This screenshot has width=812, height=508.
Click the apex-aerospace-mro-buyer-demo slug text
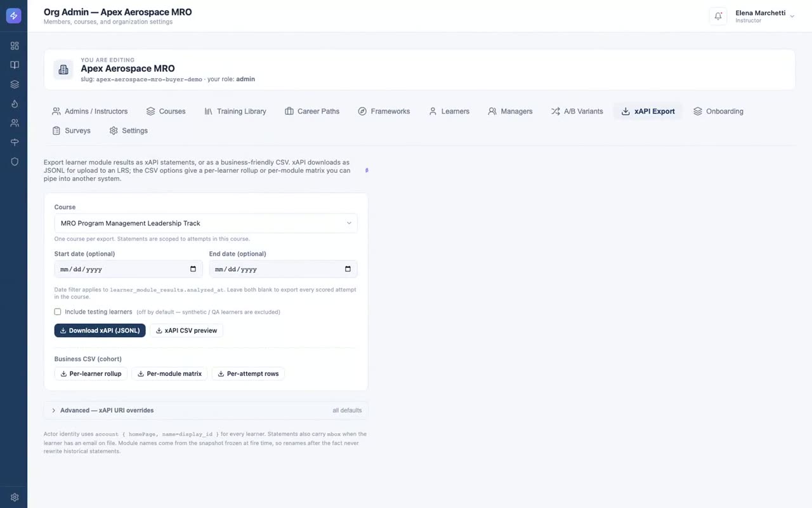click(149, 79)
